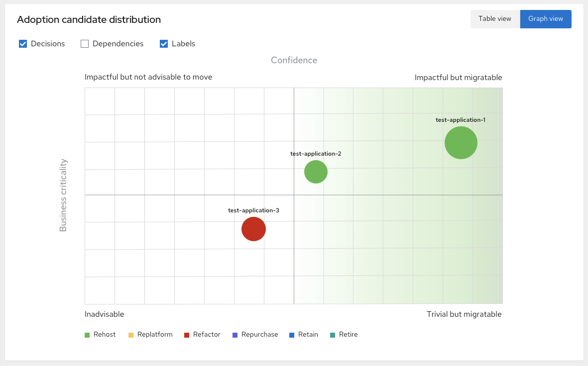Click the test-application-1 green bubble
588x366 pixels.
461,143
